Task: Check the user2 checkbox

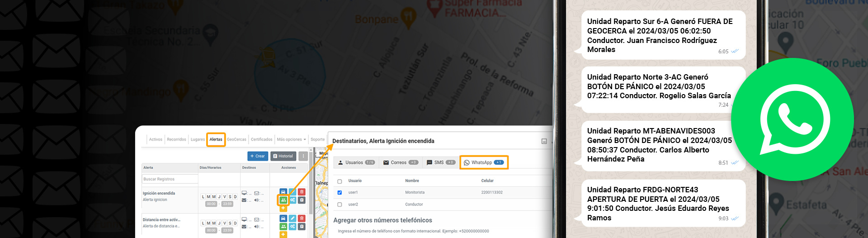Action: pyautogui.click(x=340, y=205)
